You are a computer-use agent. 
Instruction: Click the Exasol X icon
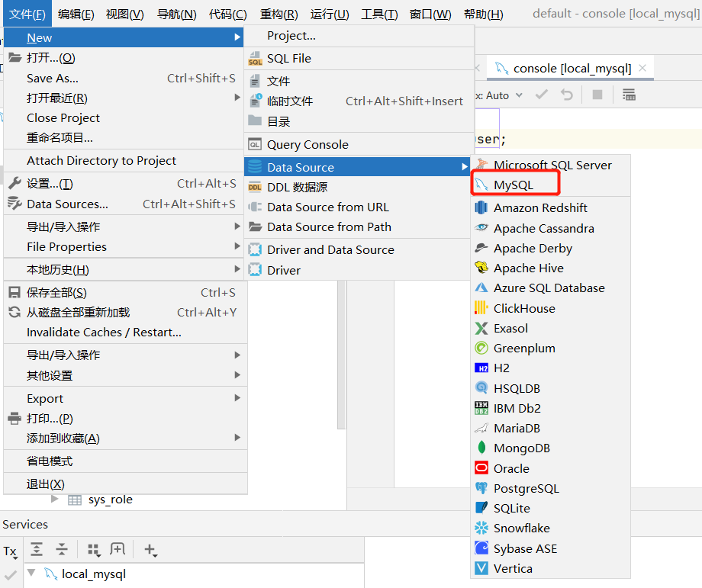(481, 328)
